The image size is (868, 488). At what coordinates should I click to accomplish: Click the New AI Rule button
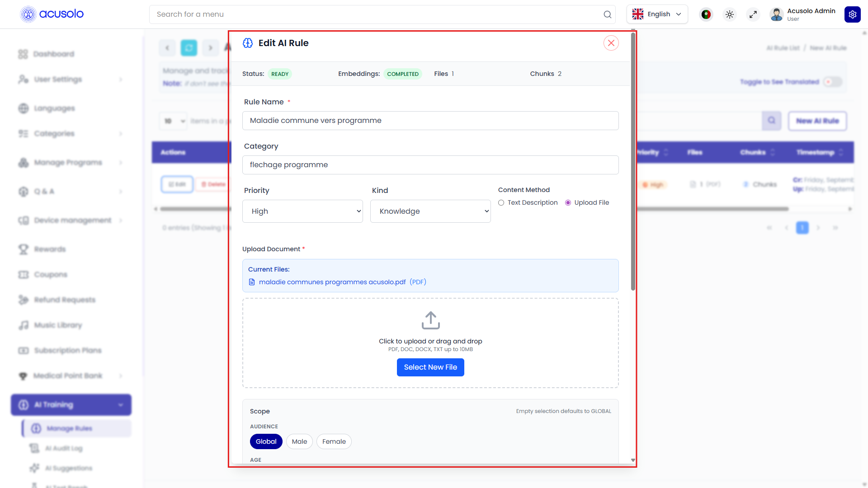click(817, 121)
